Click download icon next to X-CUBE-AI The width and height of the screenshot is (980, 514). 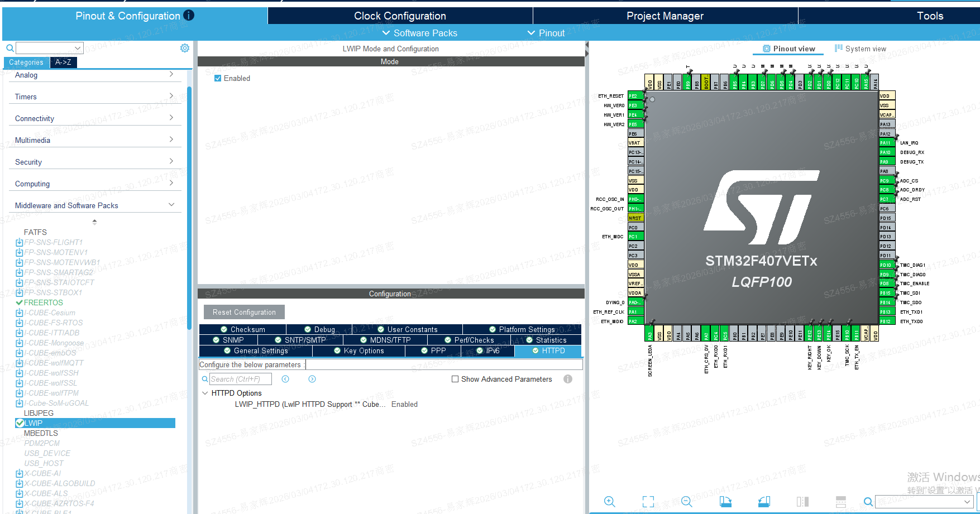[20, 473]
